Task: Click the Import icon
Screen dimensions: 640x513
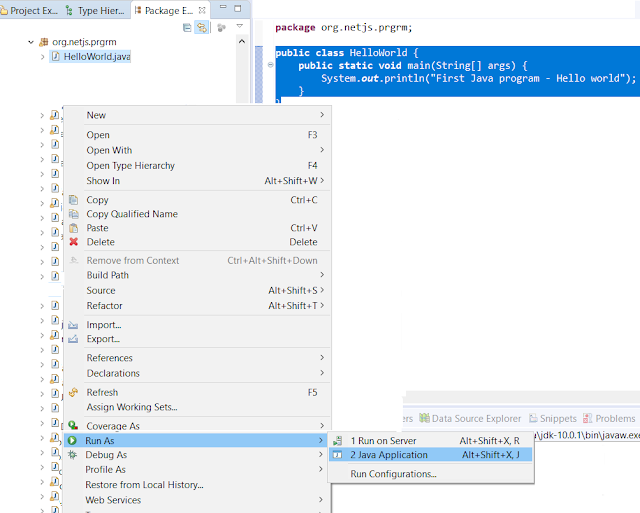Action: coord(73,325)
